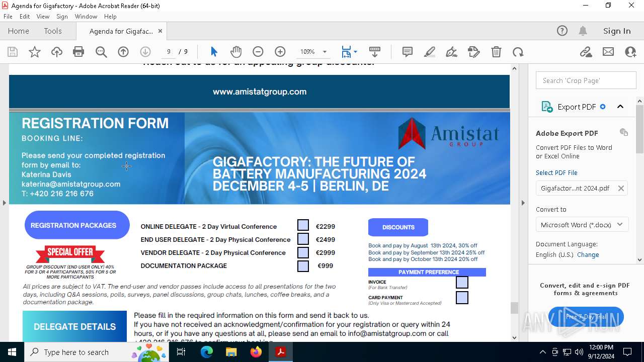
Task: Check the Invoice payment preference box
Action: click(x=462, y=283)
